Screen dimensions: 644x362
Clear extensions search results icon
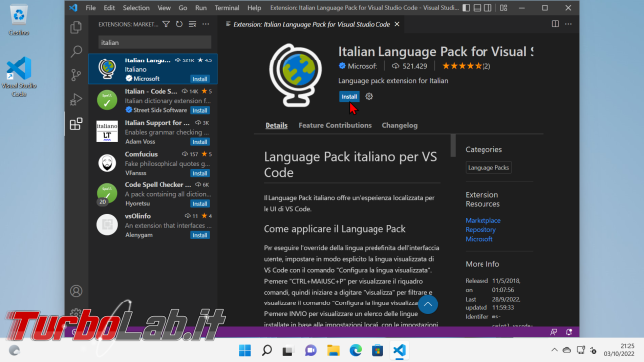pyautogui.click(x=192, y=24)
